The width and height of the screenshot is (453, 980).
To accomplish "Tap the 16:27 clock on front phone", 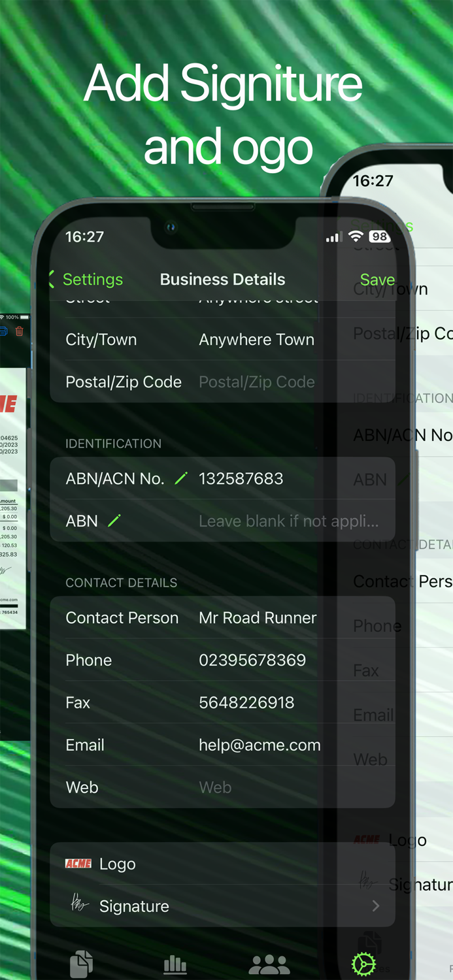I will (x=85, y=237).
